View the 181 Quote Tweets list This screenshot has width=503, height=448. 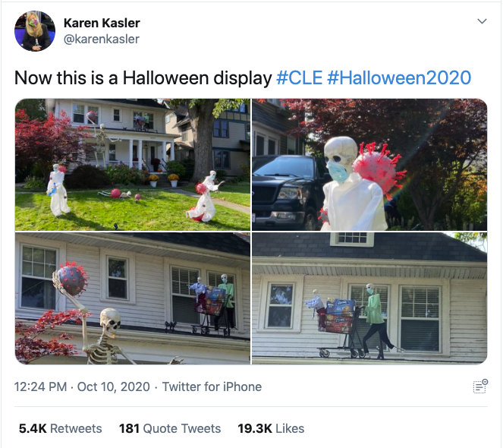(170, 428)
